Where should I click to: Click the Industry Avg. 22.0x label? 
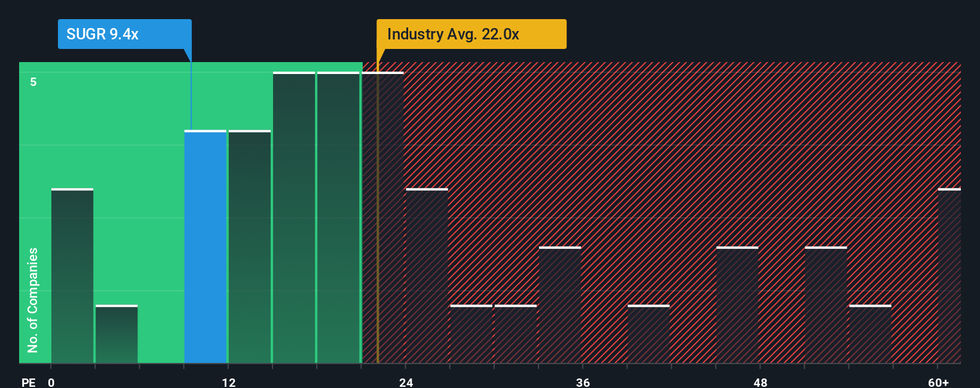(x=471, y=34)
